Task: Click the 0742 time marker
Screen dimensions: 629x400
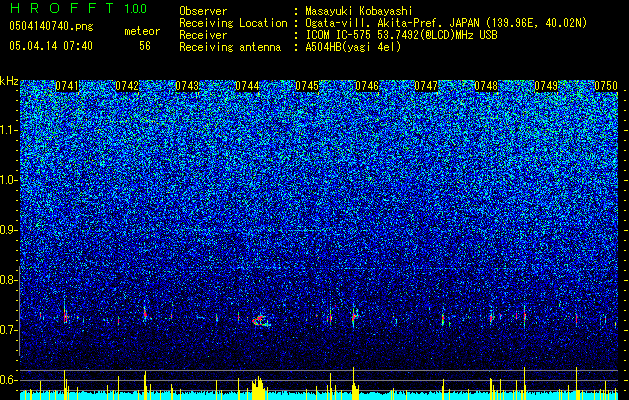Action: [127, 86]
